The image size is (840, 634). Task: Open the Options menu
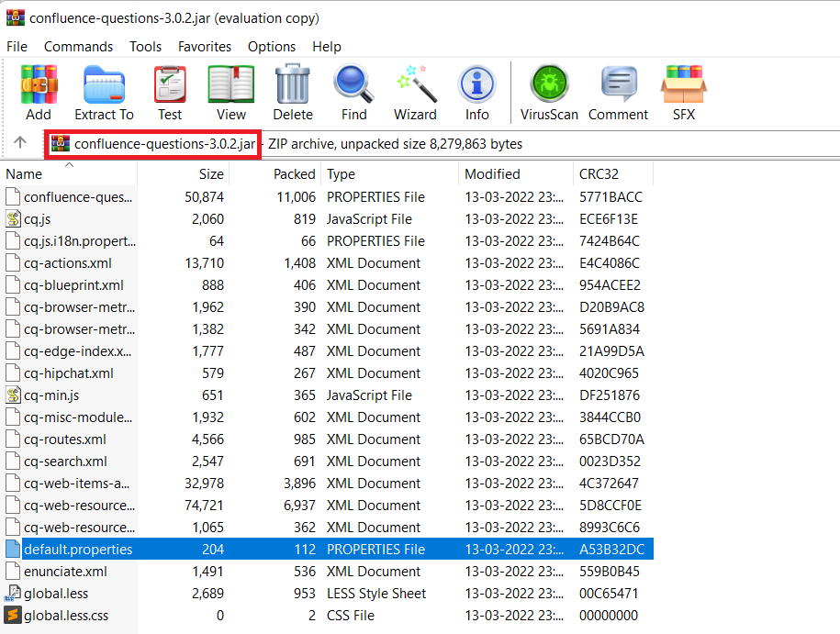272,47
